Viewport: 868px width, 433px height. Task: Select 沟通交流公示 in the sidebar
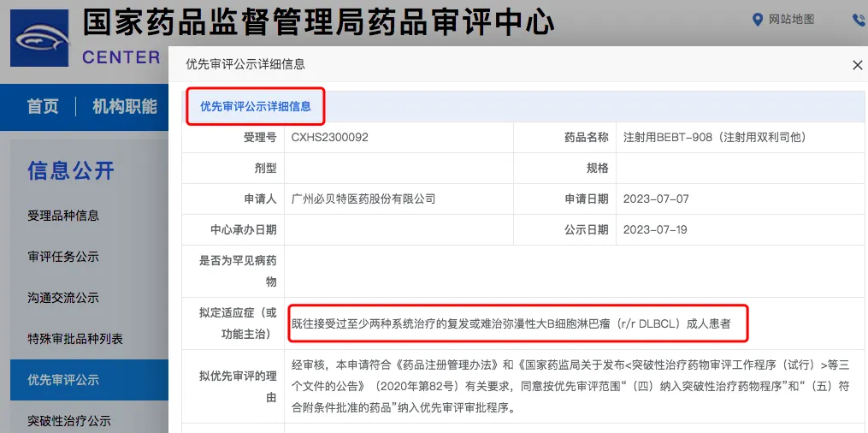point(63,297)
